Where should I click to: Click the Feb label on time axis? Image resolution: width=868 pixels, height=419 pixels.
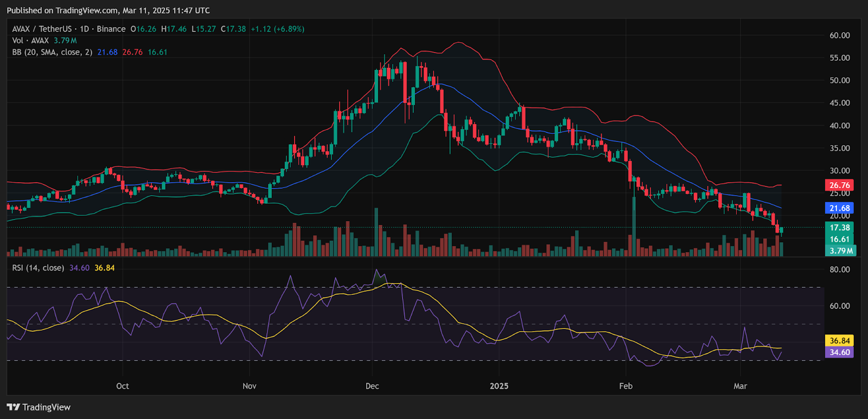tap(626, 386)
